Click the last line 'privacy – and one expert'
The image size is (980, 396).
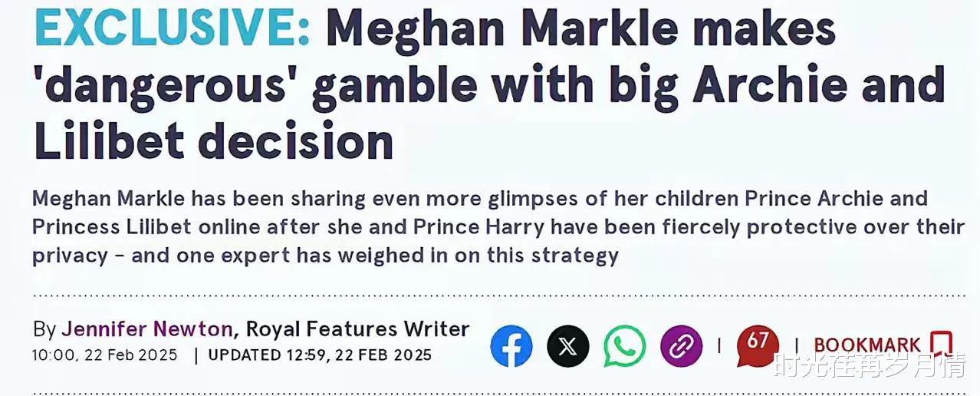[326, 256]
